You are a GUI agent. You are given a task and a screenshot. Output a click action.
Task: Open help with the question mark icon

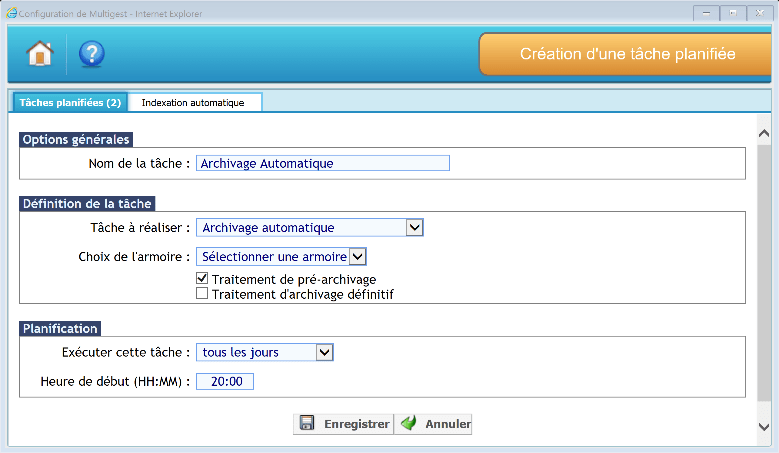click(92, 54)
